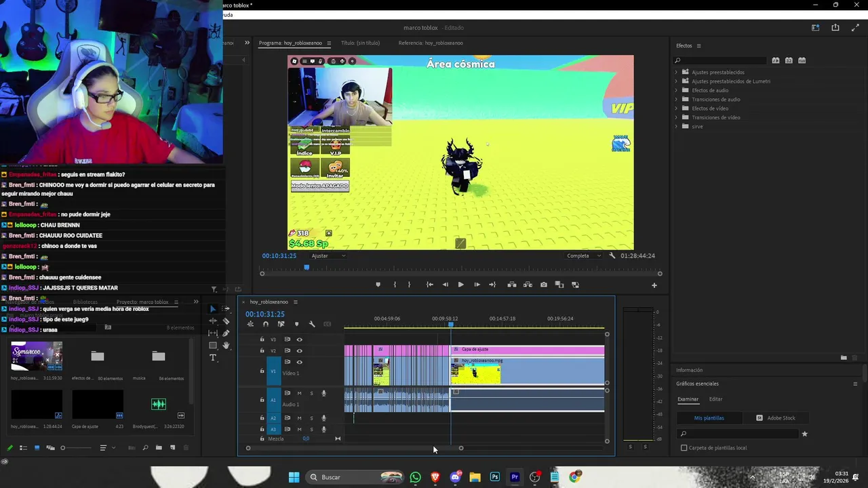868x488 pixels.
Task: Expand the sirve effects folder
Action: click(x=676, y=126)
